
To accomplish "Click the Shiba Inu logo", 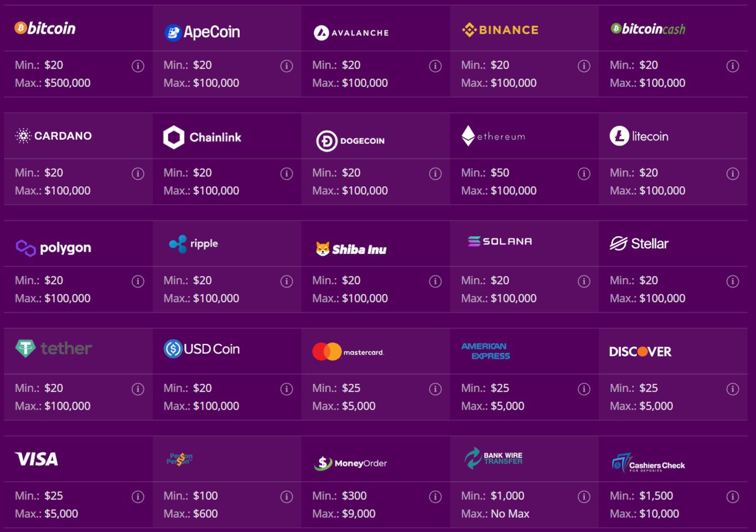I will click(x=351, y=249).
